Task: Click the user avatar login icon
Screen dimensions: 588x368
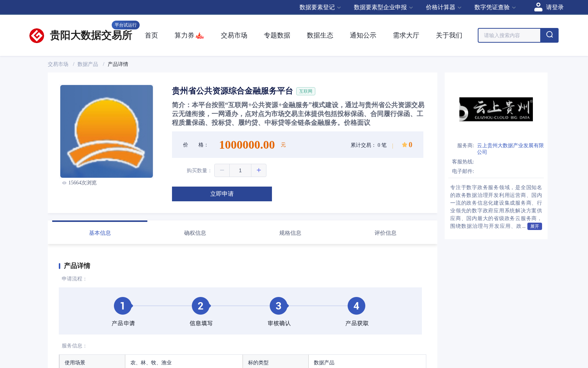Action: pos(538,7)
